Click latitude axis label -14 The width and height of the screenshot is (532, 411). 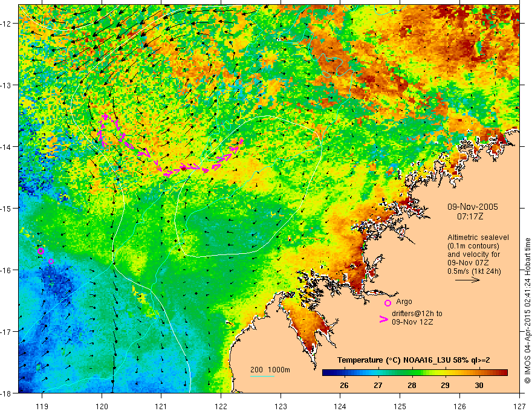pos(6,147)
